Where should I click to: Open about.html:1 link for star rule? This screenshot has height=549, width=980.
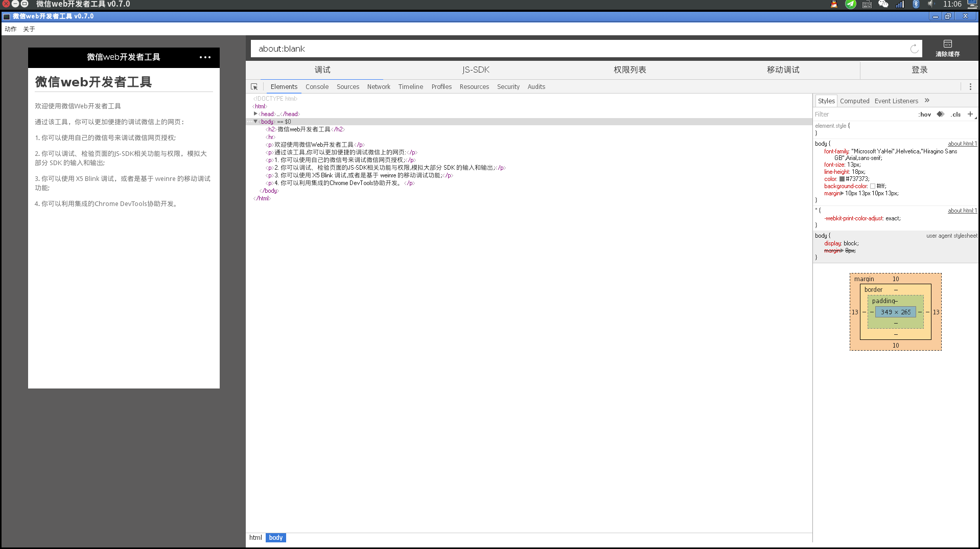click(962, 211)
